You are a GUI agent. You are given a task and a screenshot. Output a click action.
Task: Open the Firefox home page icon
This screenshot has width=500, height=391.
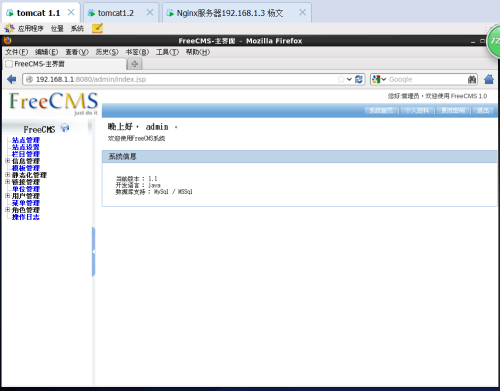(489, 79)
